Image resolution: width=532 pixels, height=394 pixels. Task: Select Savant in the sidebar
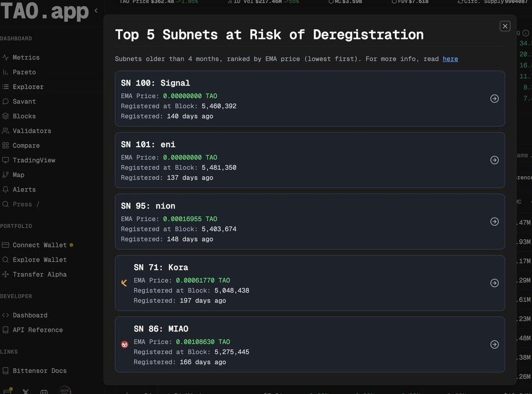point(24,101)
